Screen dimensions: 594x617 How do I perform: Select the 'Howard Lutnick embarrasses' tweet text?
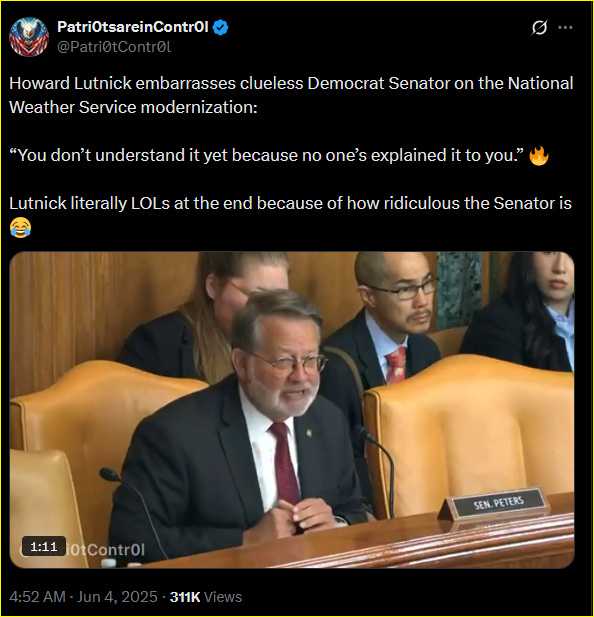[291, 95]
